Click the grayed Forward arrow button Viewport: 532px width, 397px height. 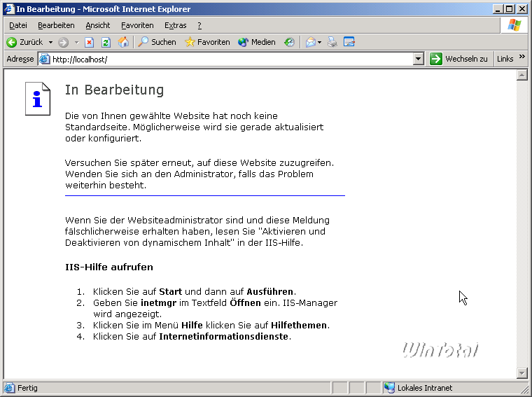pyautogui.click(x=63, y=42)
